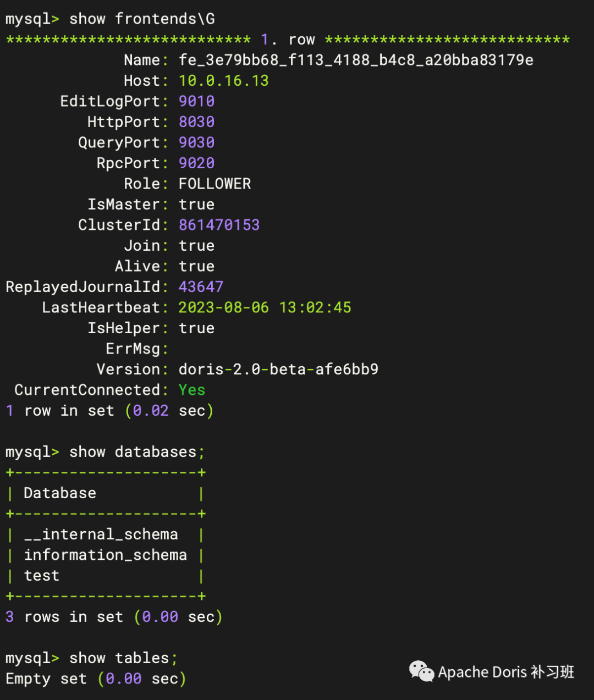Click the information_schema database row
Screen dimensions: 594x700
(106, 555)
